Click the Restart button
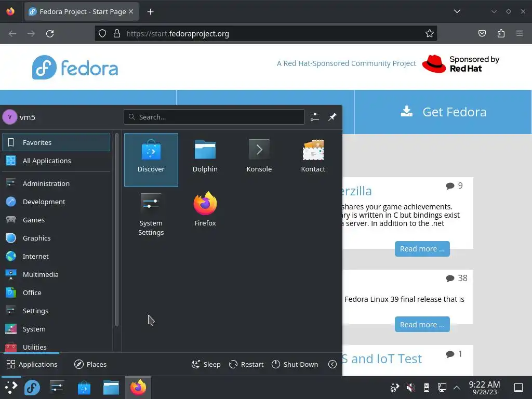Viewport: 532px width, 399px height. 246,364
